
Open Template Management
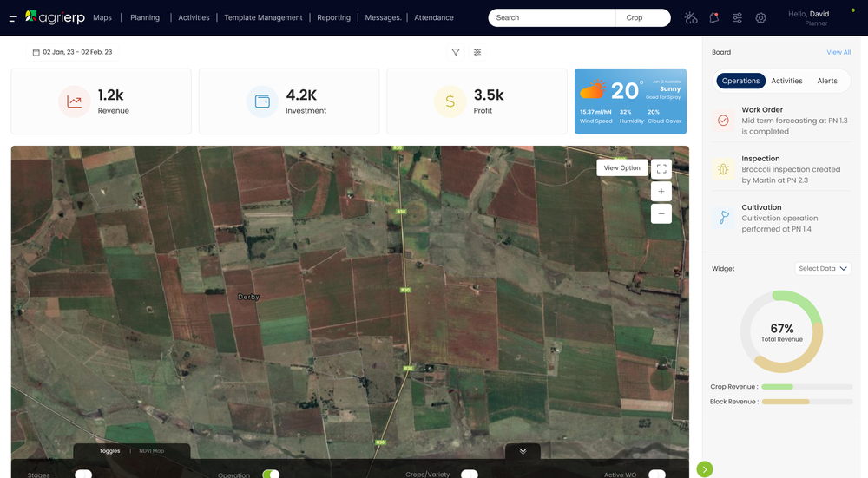264,17
